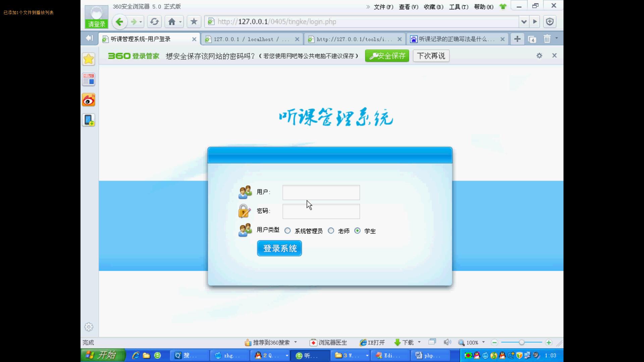Open 浏览器医生 in the status bar

329,343
